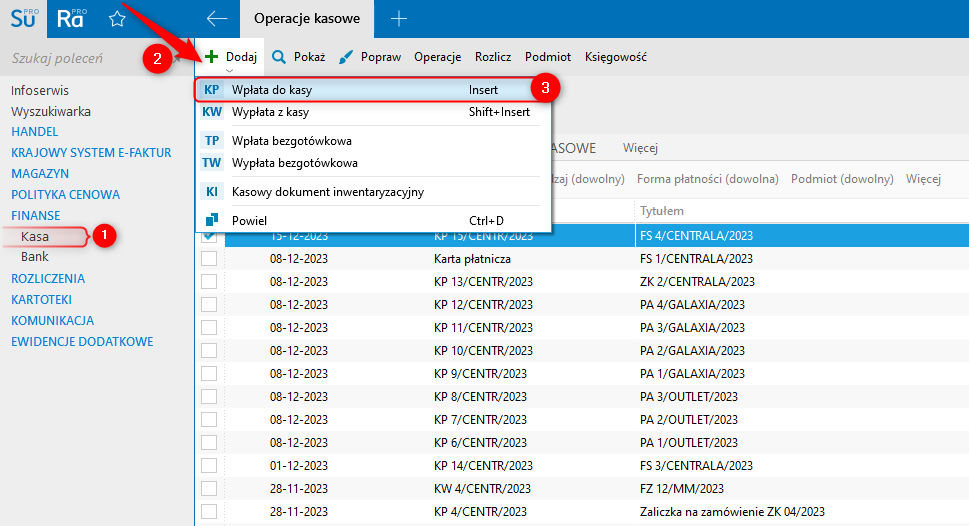The width and height of the screenshot is (969, 526).
Task: Click the favorites star icon
Action: [x=117, y=19]
